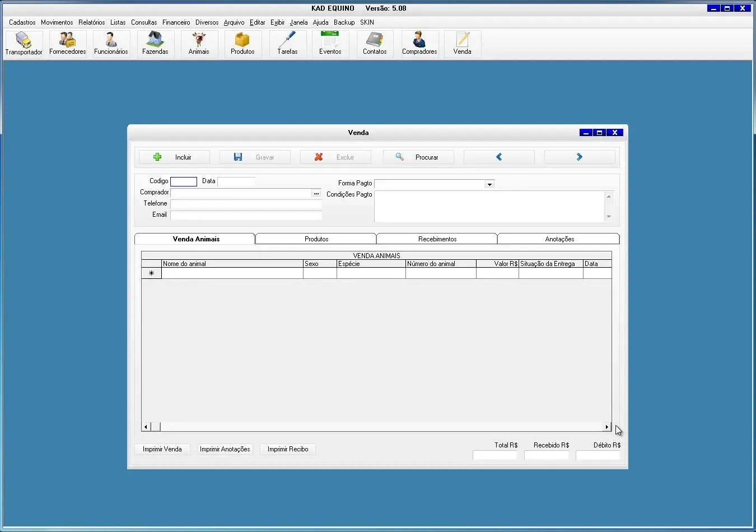
Task: Open Funcionários from the toolbar
Action: coord(111,44)
